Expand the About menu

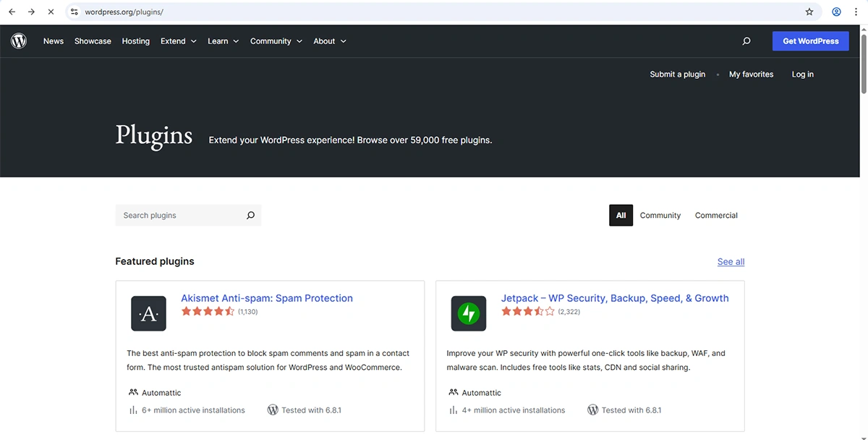click(x=330, y=41)
